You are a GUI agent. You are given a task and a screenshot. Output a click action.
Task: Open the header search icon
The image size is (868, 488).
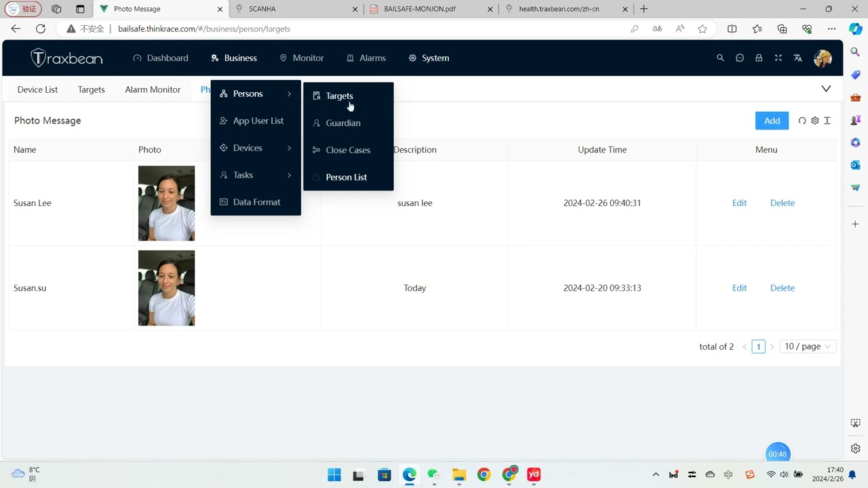(x=720, y=58)
